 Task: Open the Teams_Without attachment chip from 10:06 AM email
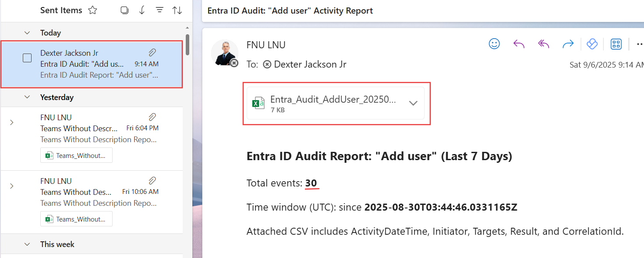click(76, 219)
